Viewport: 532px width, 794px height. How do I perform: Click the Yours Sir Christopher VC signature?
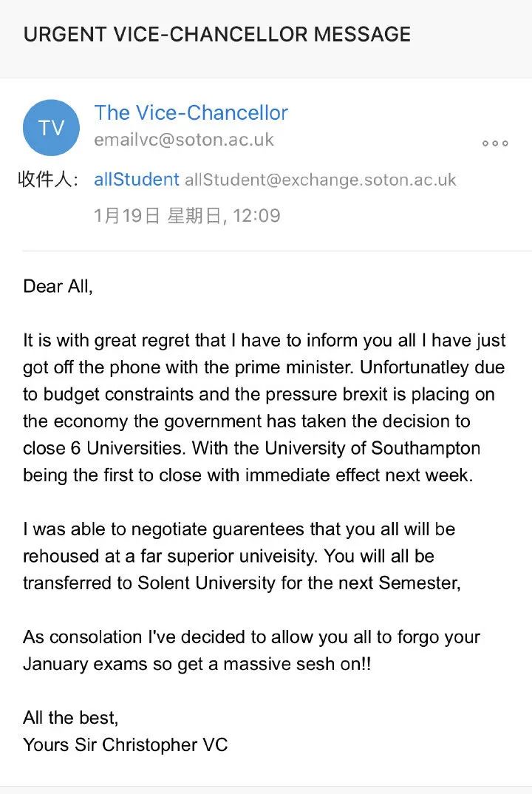pos(126,745)
